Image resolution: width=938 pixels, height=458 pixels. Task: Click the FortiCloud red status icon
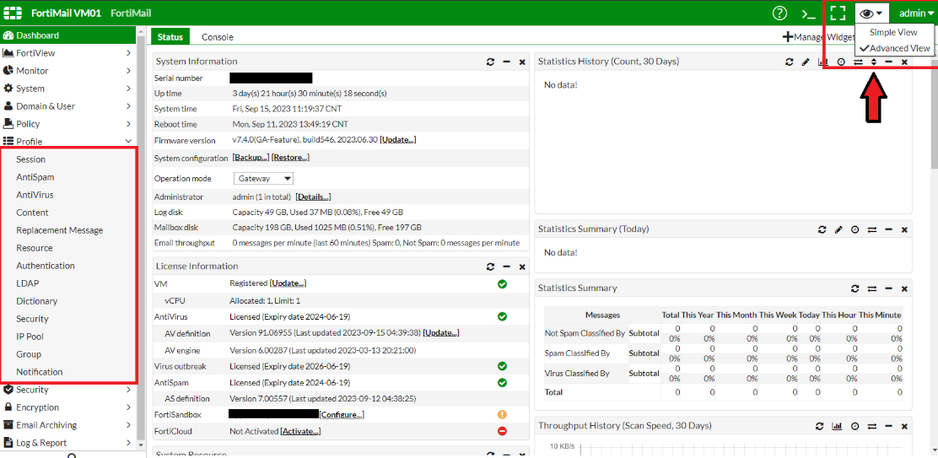pyautogui.click(x=502, y=430)
